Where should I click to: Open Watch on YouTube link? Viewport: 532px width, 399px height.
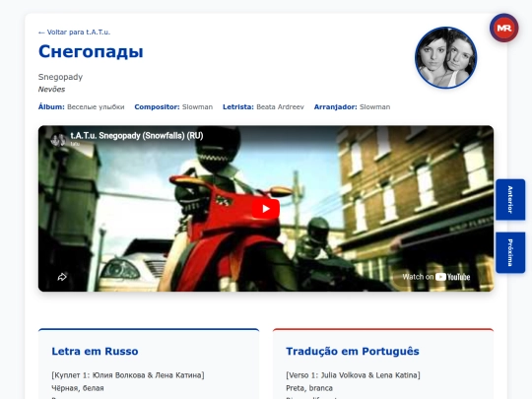436,277
